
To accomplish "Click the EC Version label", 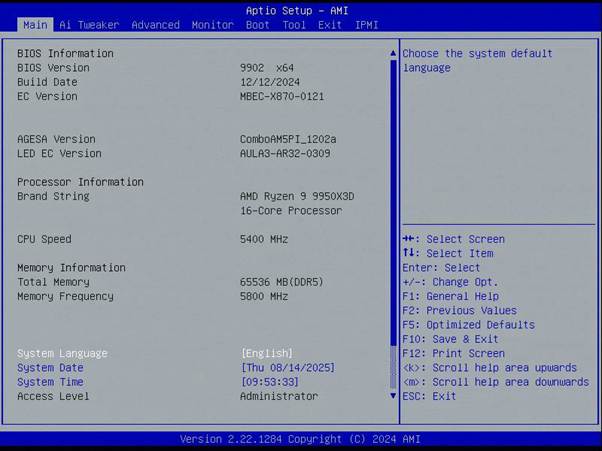I will point(47,96).
